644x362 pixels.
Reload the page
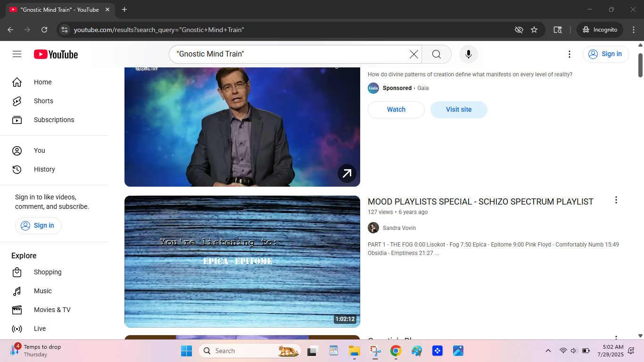(x=44, y=30)
